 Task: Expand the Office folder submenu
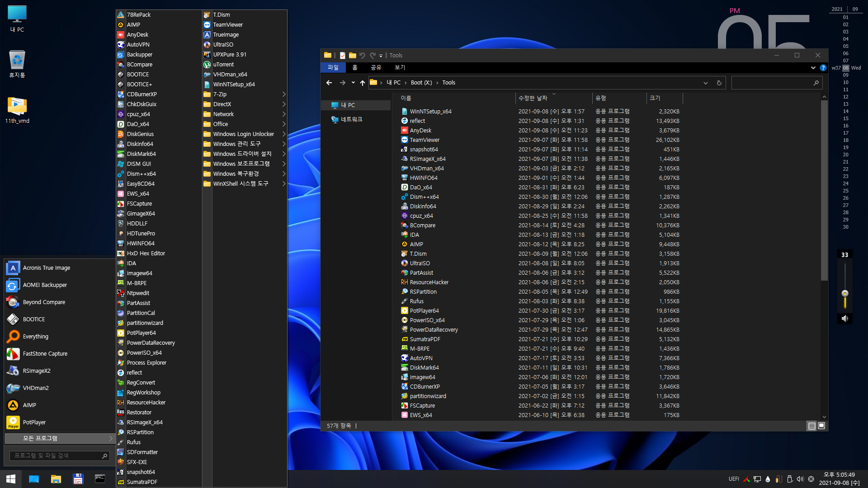click(245, 124)
